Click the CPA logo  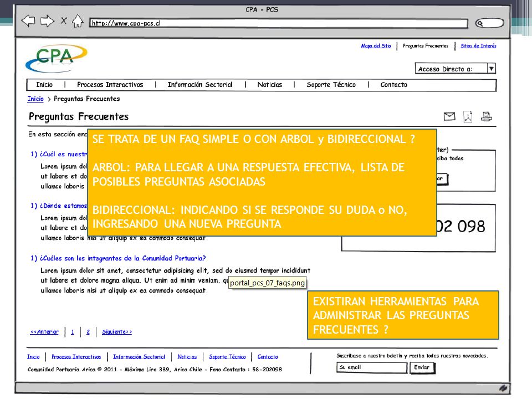tap(57, 58)
